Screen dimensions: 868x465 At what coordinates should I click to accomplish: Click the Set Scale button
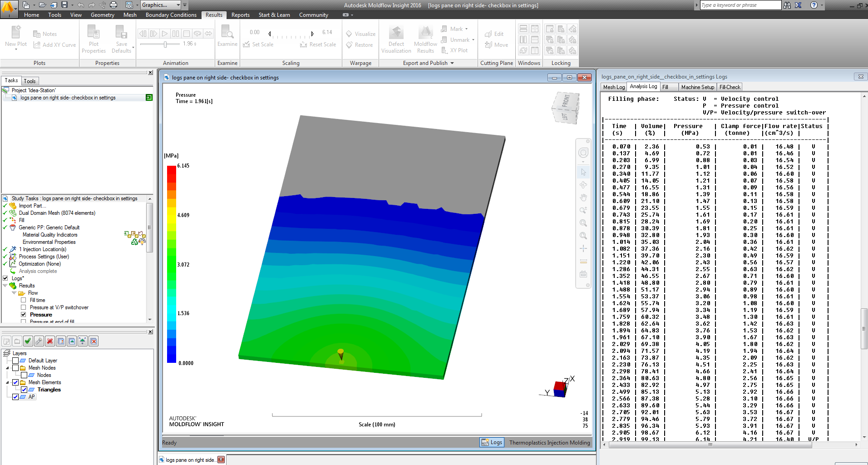[x=258, y=45]
